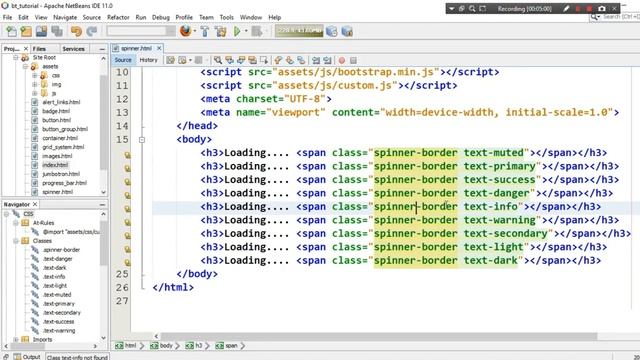This screenshot has width=640, height=360.
Task: Click the New File toolbar icon
Action: click(x=11, y=31)
